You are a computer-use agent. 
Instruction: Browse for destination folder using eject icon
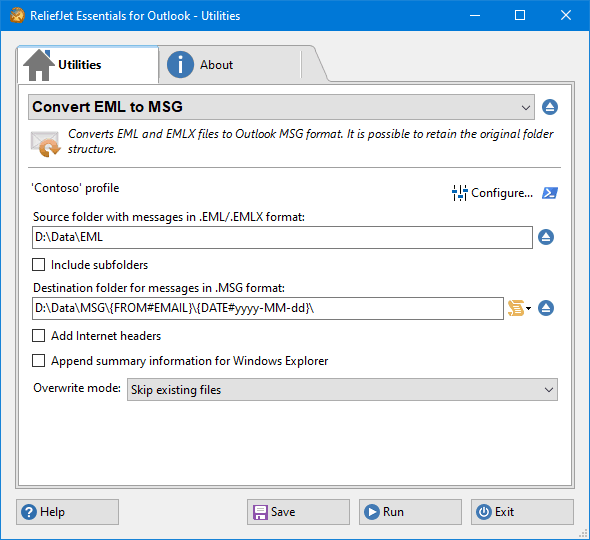tap(546, 308)
